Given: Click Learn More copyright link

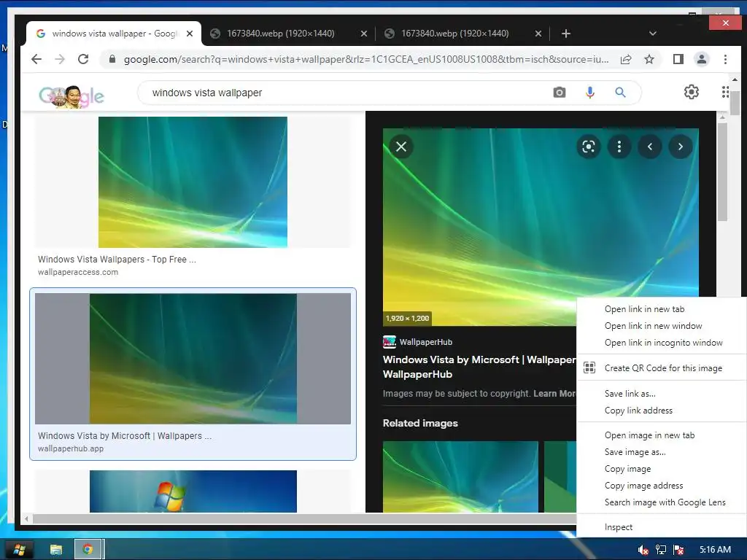Looking at the screenshot, I should (554, 393).
